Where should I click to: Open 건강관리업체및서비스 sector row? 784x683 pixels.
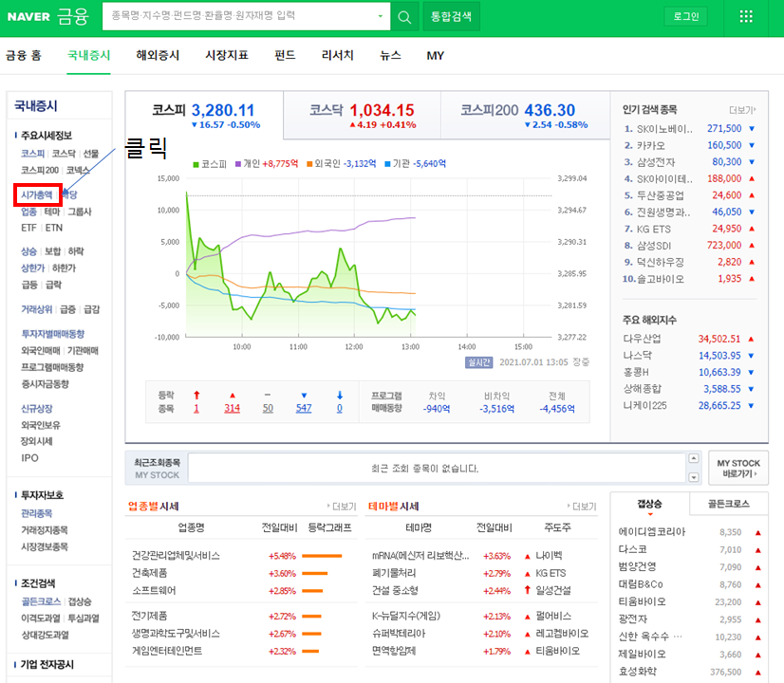pyautogui.click(x=176, y=556)
